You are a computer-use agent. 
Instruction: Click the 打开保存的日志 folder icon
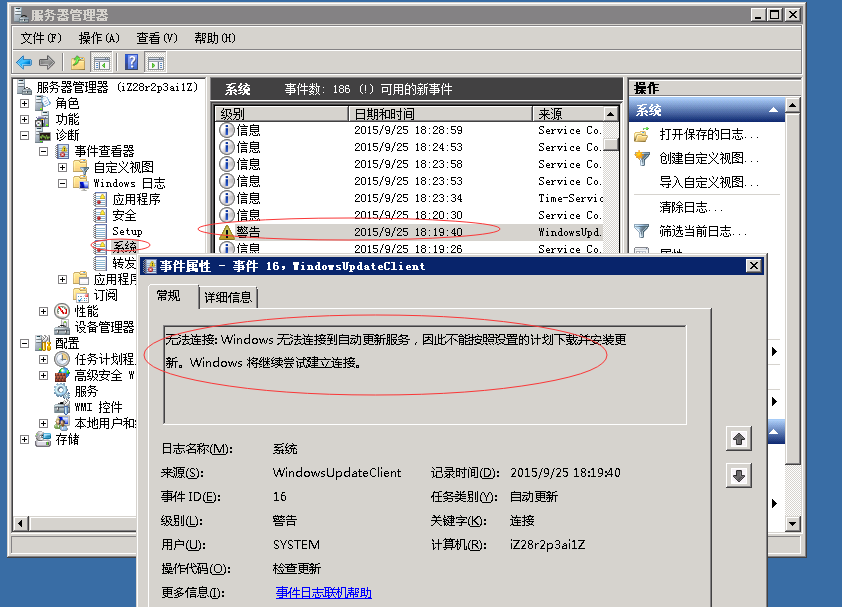pyautogui.click(x=642, y=134)
